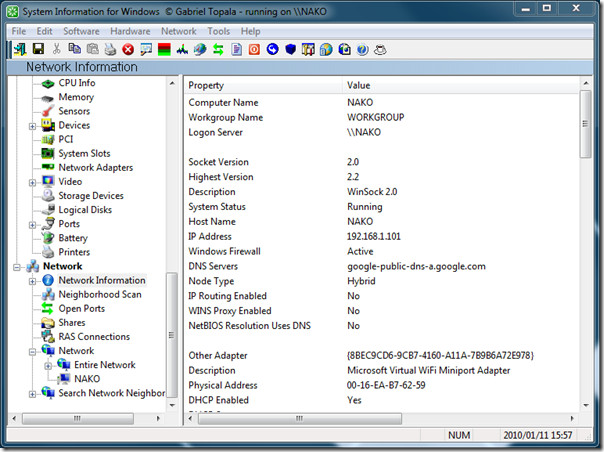Click the Value column header
Screen dimensions: 604x452
pyautogui.click(x=460, y=86)
